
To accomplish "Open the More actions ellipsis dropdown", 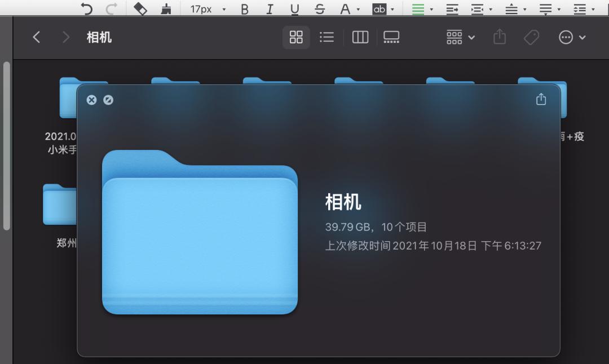I will 571,37.
